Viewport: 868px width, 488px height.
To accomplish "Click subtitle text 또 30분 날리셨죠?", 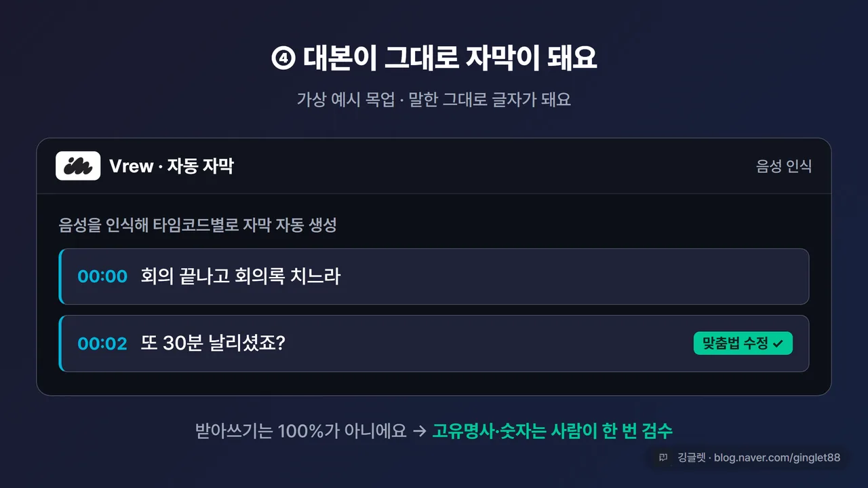I will pos(213,343).
